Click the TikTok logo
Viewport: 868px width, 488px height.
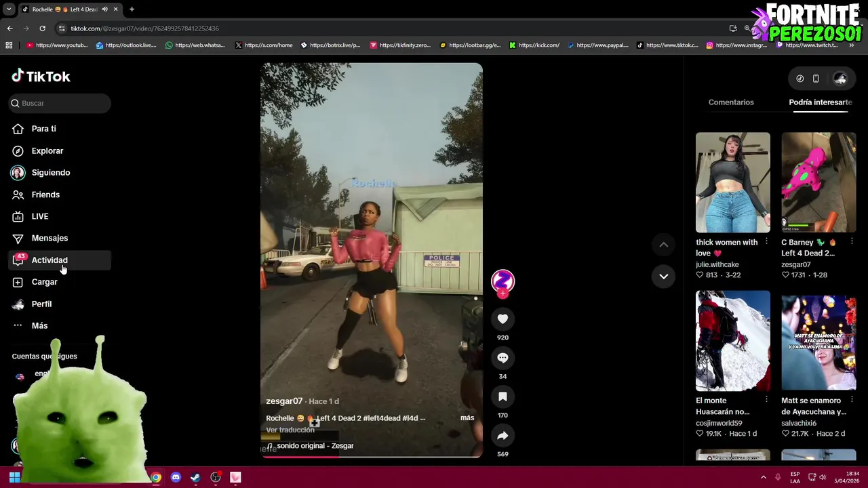coord(41,76)
